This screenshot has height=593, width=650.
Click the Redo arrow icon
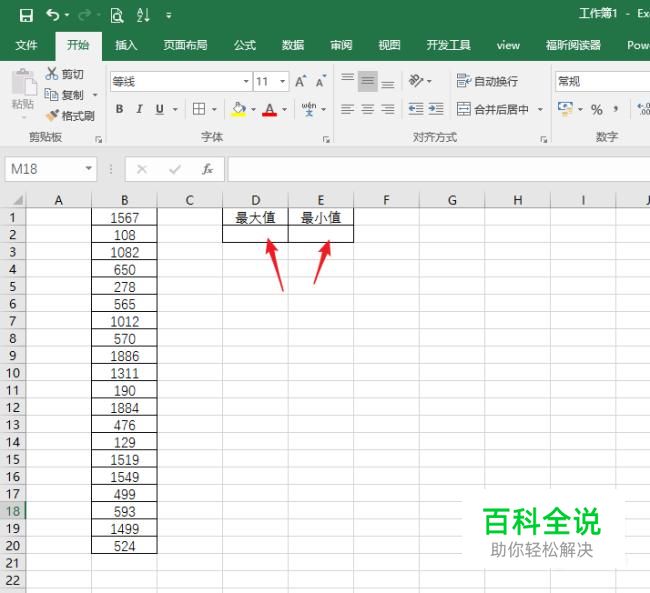[85, 15]
